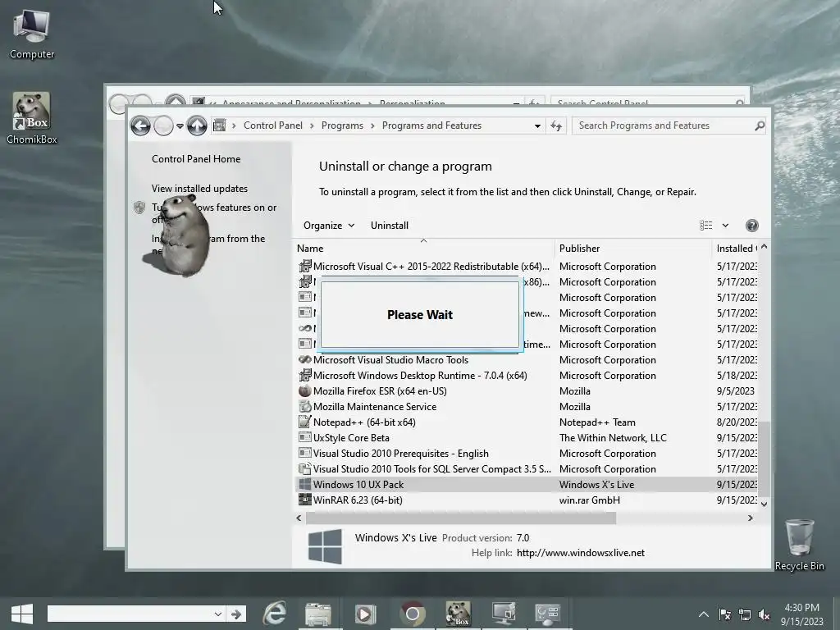Click the network tray icon
Viewport: 840px width, 630px height.
[745, 614]
